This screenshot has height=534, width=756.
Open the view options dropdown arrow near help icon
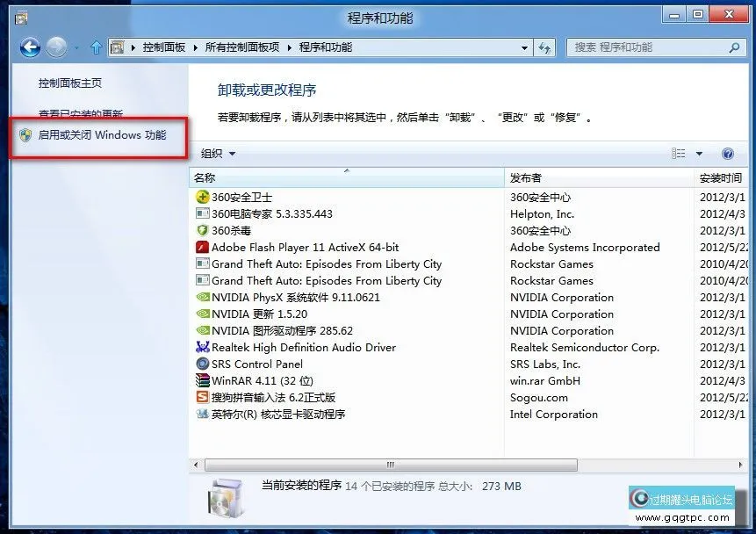tap(700, 153)
